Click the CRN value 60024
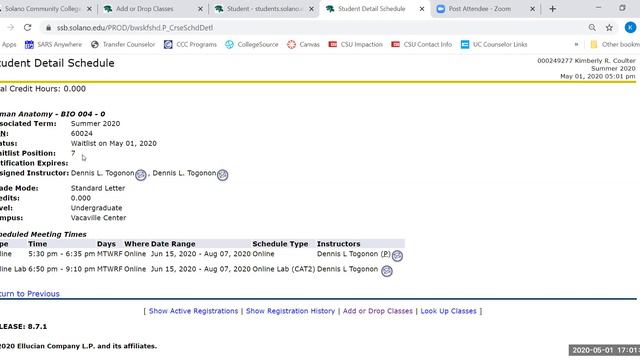This screenshot has height=360, width=640. [82, 133]
